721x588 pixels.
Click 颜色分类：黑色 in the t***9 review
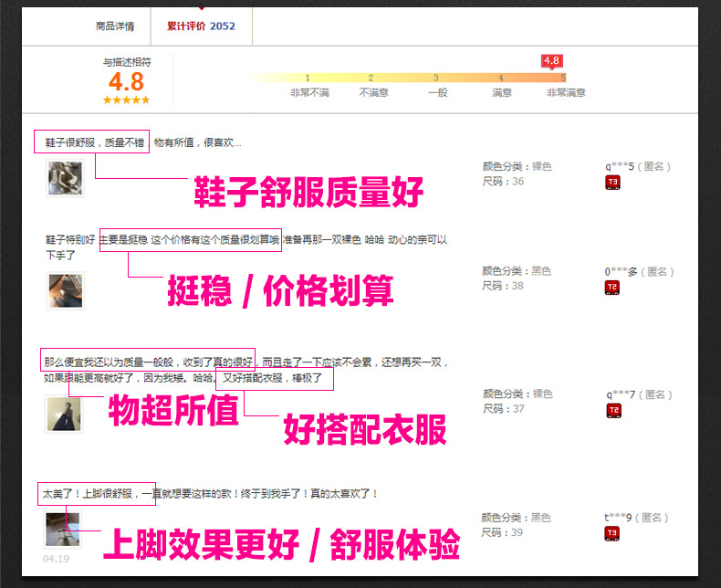[516, 518]
